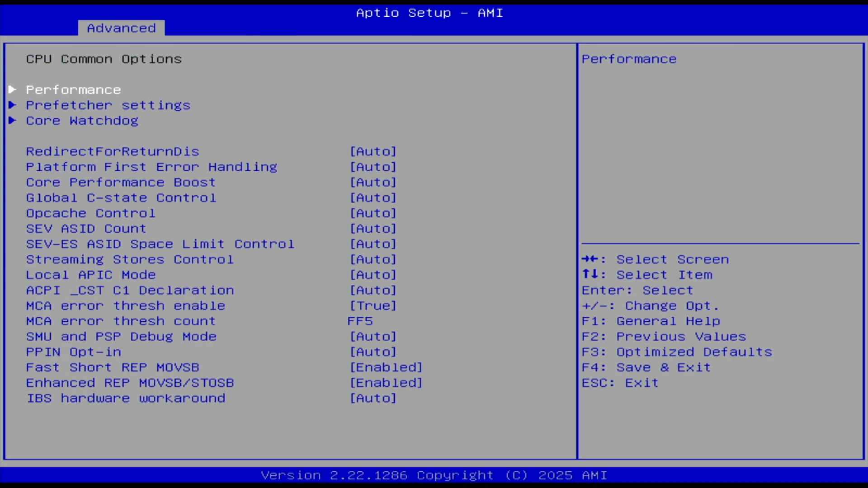
Task: Toggle MCA error thresh enable True value
Action: tap(373, 306)
